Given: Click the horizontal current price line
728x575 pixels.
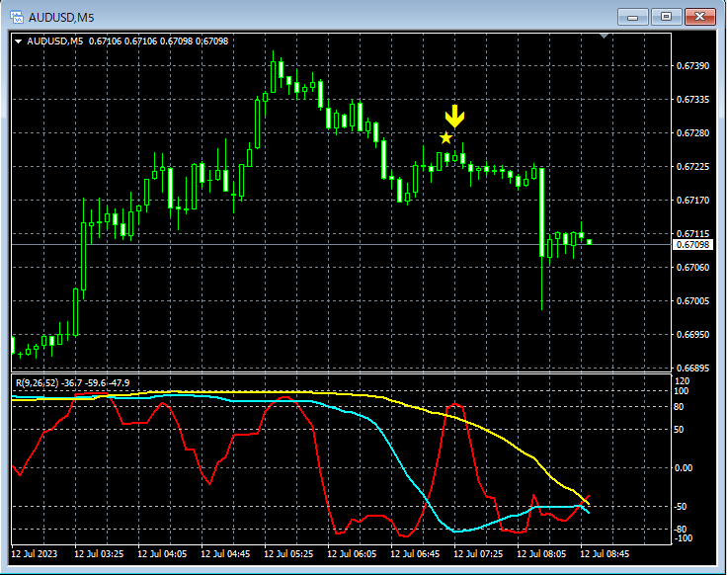Looking at the screenshot, I should 341,244.
